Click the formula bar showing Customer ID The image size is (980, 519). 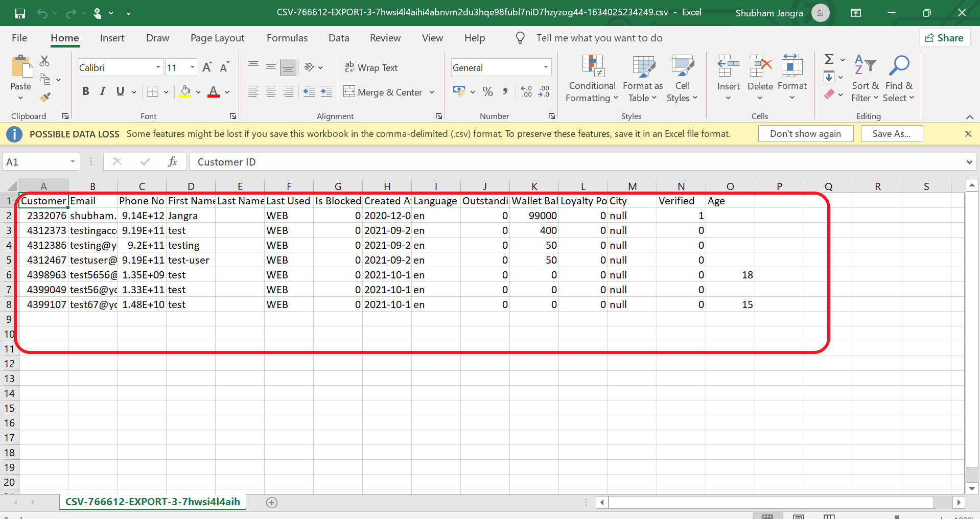coord(577,162)
